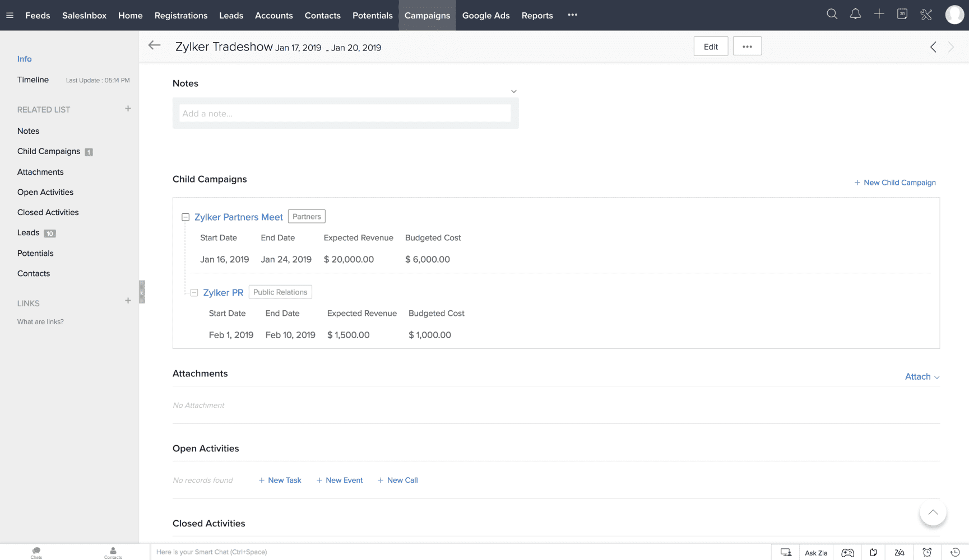
Task: Jump to Potentials related list
Action: [x=35, y=253]
